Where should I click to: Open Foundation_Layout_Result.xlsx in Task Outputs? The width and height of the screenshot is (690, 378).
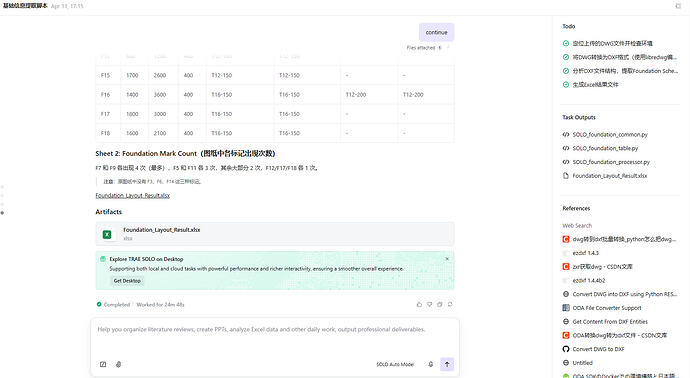coord(609,176)
